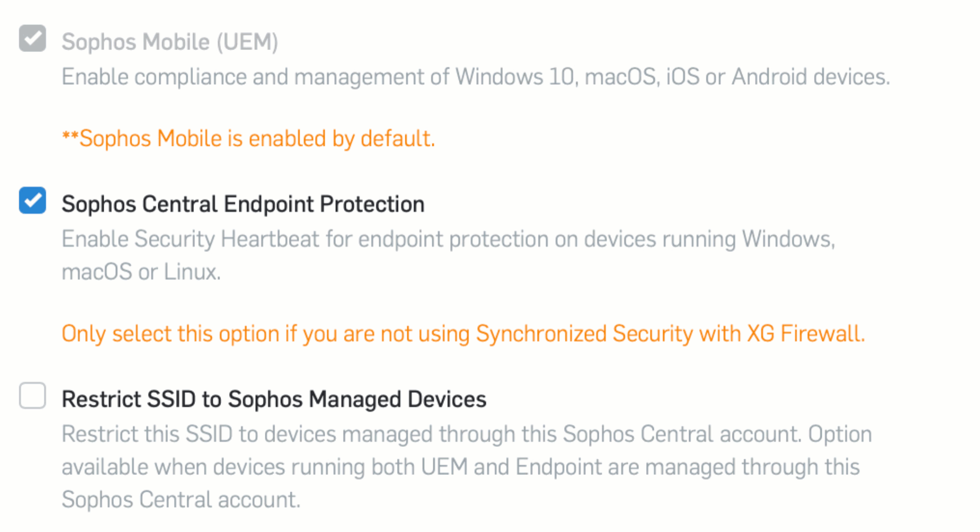Select the Restrict SSID to Sophos Managed Devices label
Image resolution: width=980 pixels, height=532 pixels.
(x=274, y=399)
